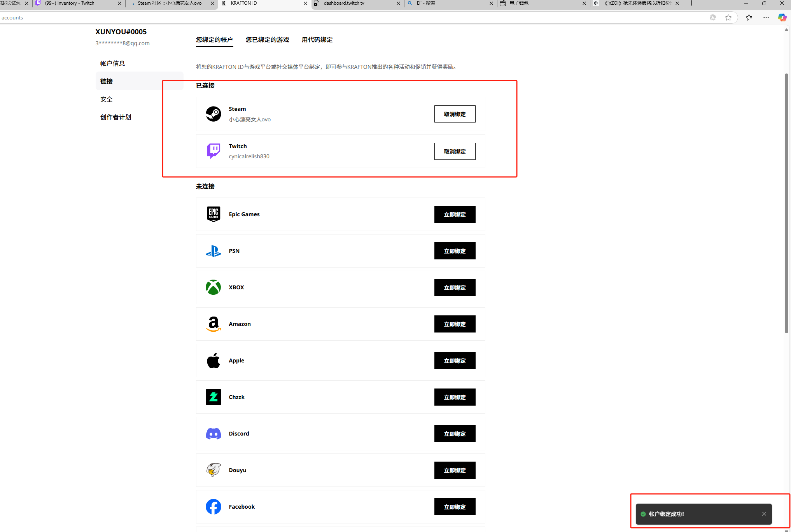Select 您已绑定的游戏 tab
This screenshot has height=532, width=791.
267,40
